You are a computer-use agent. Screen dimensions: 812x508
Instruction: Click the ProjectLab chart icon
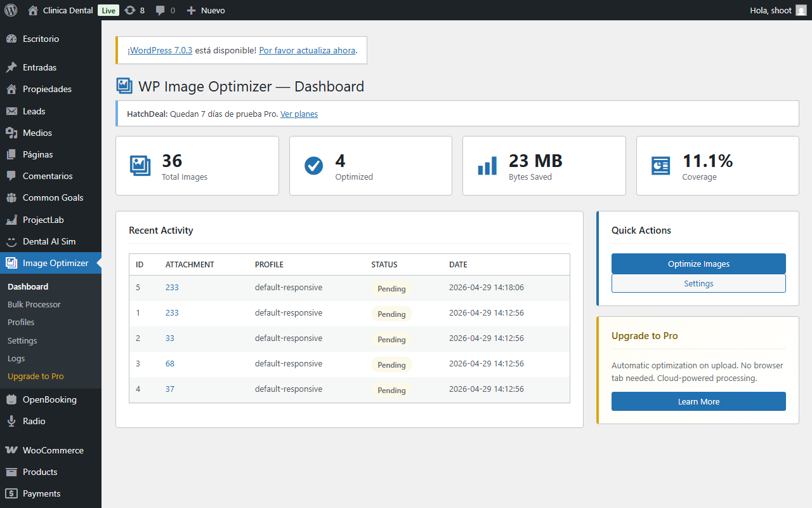click(x=11, y=220)
